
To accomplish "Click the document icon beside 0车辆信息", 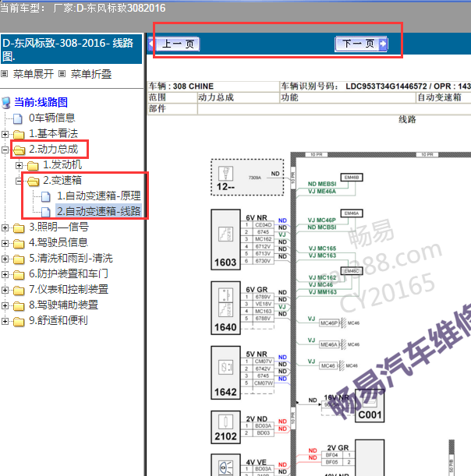I will point(18,118).
